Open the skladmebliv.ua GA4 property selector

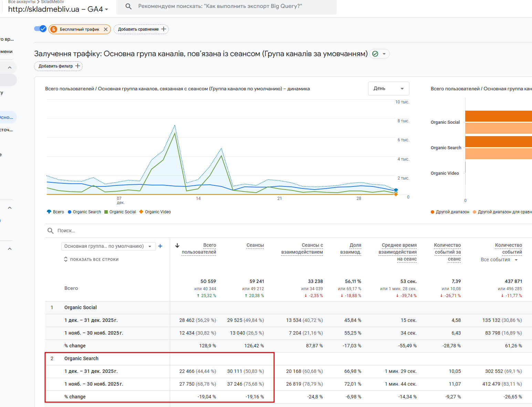click(58, 9)
